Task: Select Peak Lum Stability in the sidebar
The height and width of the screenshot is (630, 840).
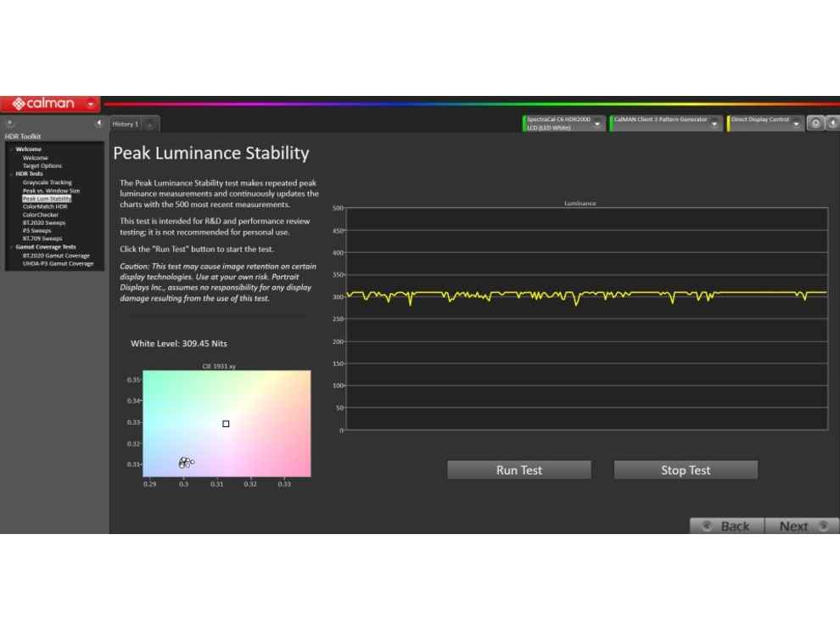Action: (47, 199)
